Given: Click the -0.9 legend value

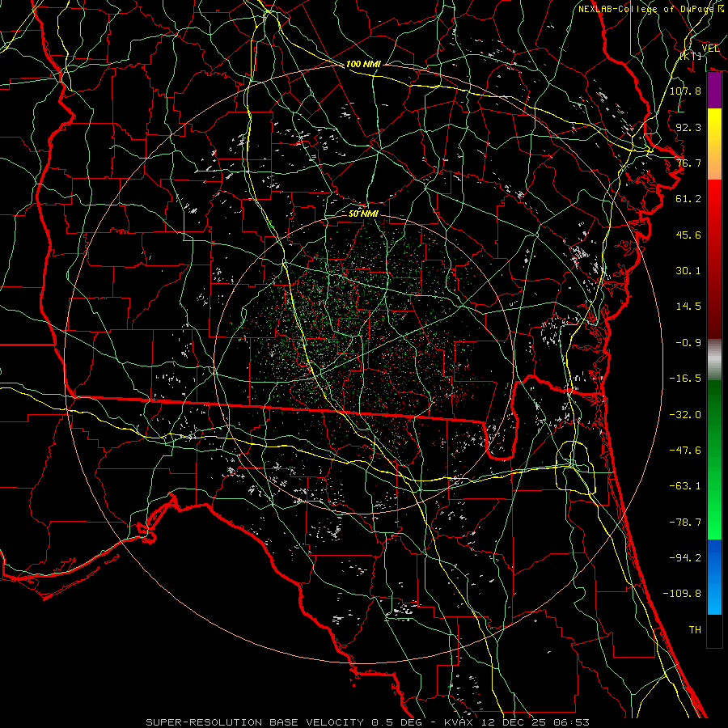Looking at the screenshot, I should click(688, 343).
